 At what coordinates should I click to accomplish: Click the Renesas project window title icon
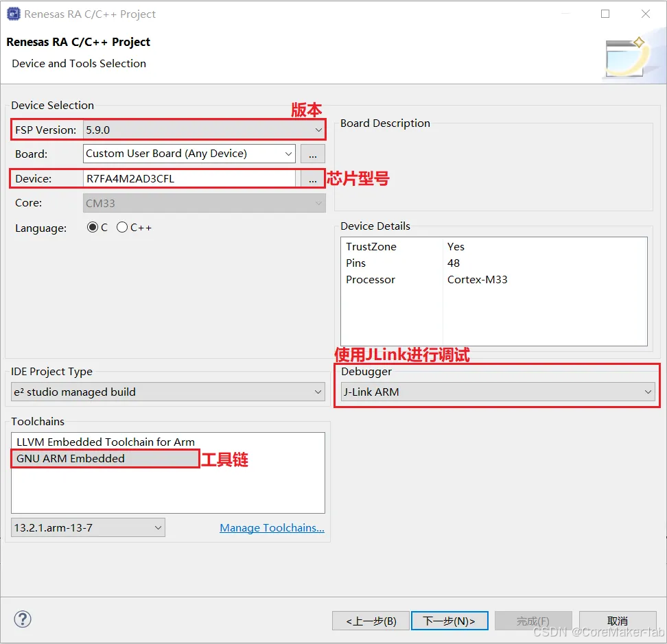[13, 14]
